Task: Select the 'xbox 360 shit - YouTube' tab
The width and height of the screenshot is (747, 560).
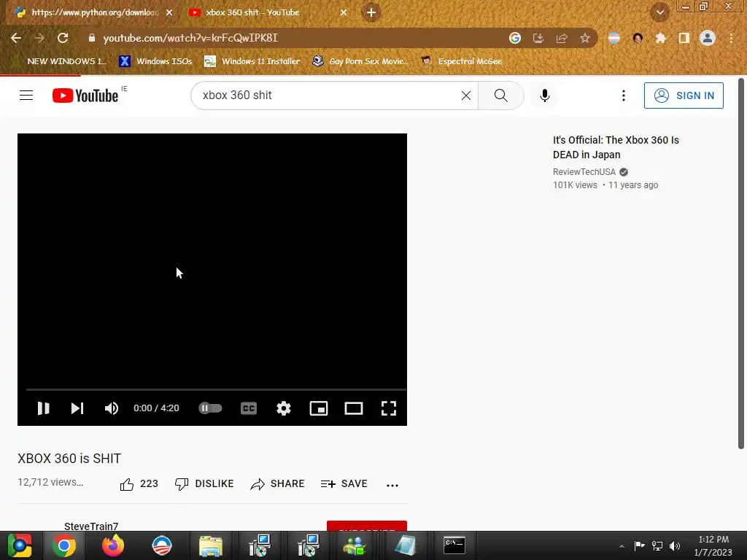Action: pyautogui.click(x=252, y=12)
